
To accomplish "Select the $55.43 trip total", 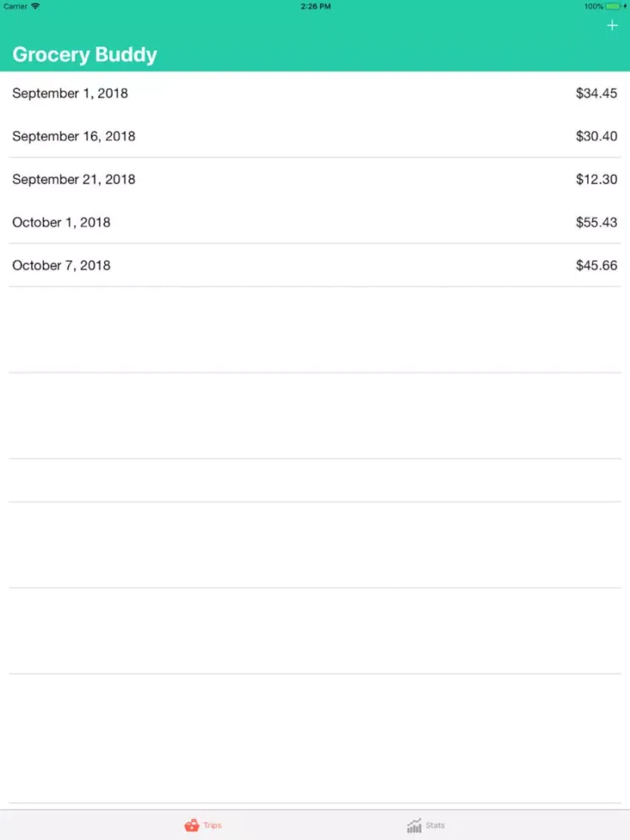I will (x=596, y=222).
